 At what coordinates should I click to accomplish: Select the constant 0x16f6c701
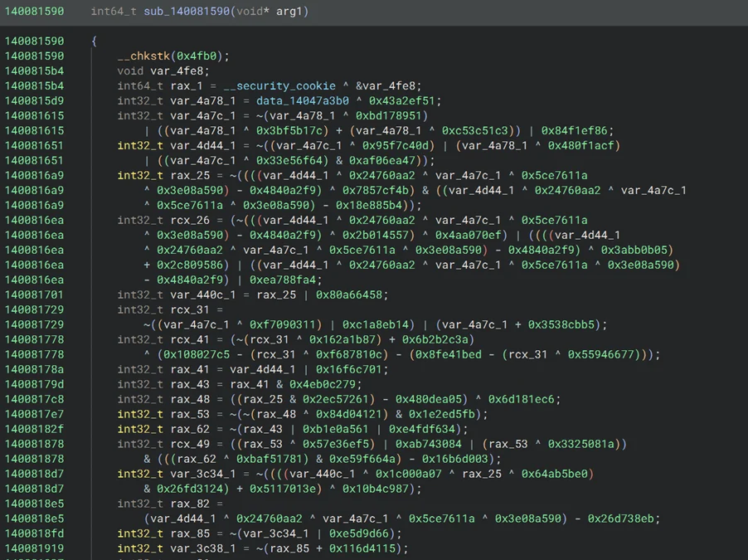coord(349,369)
